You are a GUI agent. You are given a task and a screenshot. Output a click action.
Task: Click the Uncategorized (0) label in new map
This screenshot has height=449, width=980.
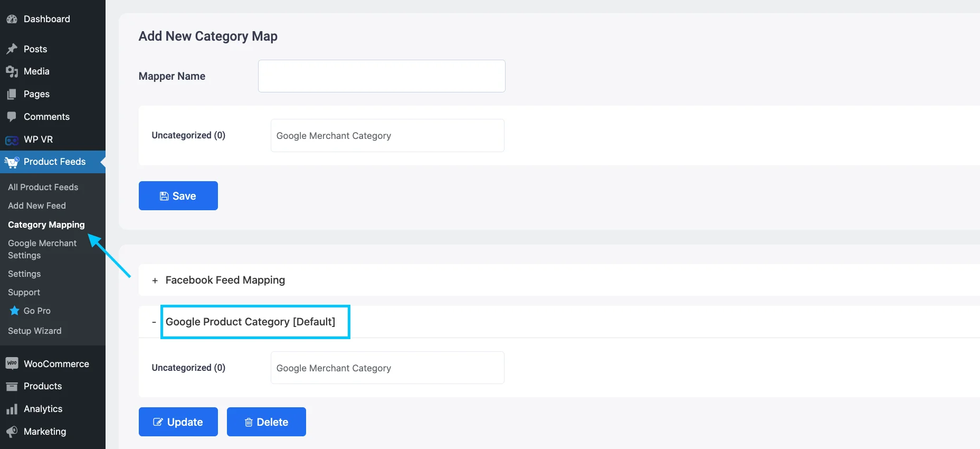click(x=188, y=135)
